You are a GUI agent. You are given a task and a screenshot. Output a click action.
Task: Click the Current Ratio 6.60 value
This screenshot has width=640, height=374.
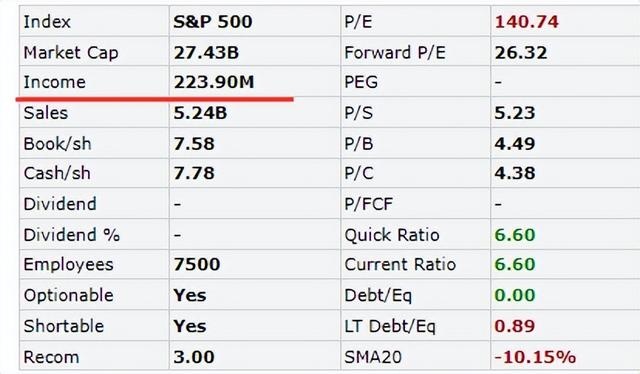coord(515,264)
